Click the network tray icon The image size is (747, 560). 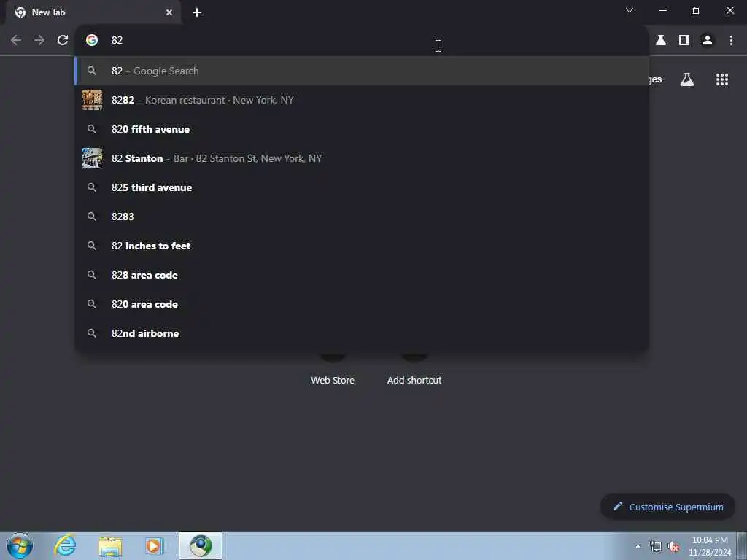[x=656, y=547]
